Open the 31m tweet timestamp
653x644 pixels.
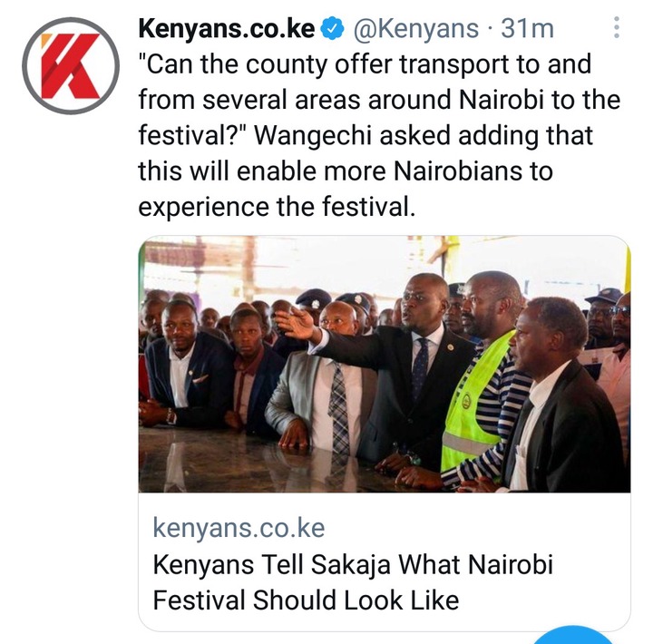(527, 28)
